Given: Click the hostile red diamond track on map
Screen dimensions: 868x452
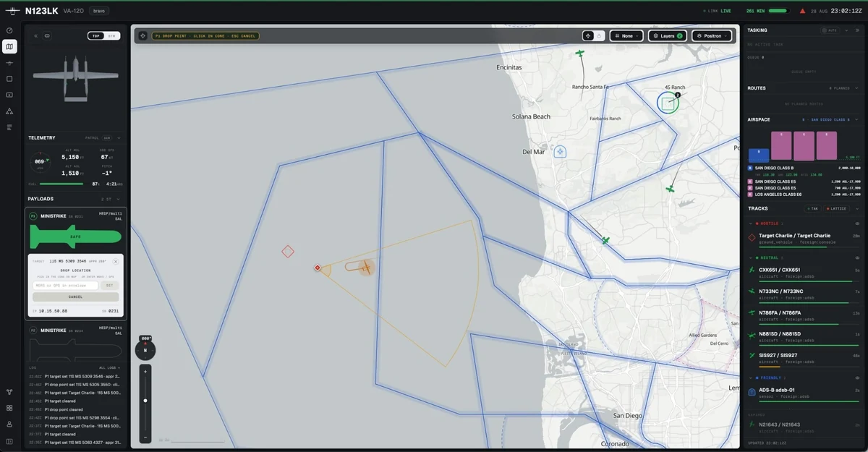Looking at the screenshot, I should [287, 252].
